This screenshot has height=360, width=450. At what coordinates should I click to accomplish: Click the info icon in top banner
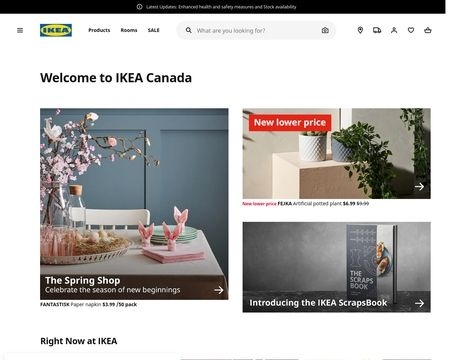(139, 7)
